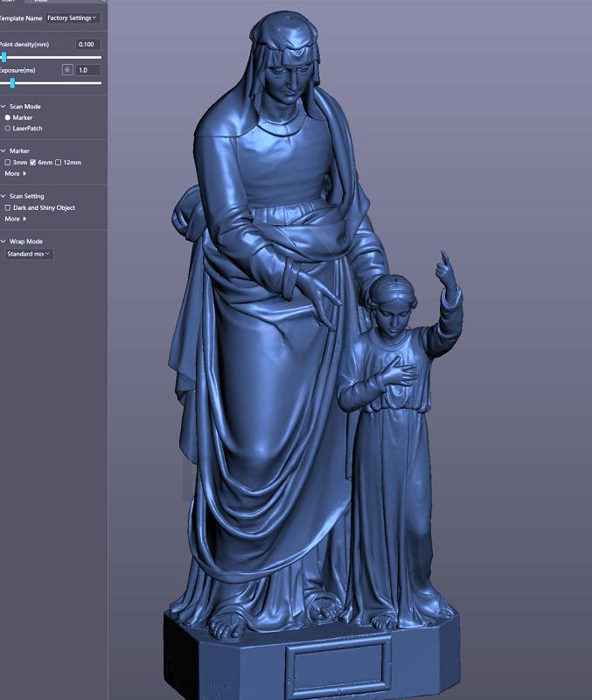Click the Point density value field
The image size is (592, 700).
(88, 44)
